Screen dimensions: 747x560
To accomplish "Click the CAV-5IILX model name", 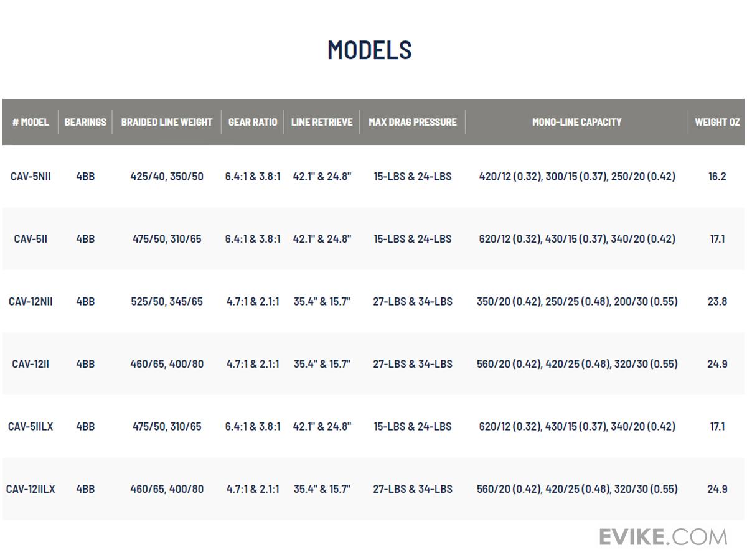I will coord(31,426).
